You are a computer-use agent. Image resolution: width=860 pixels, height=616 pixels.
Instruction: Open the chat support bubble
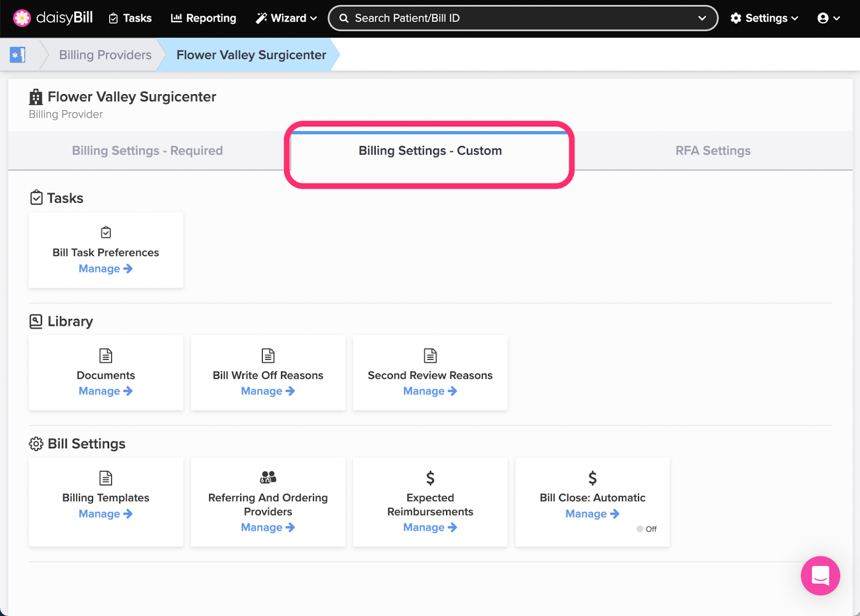[820, 576]
